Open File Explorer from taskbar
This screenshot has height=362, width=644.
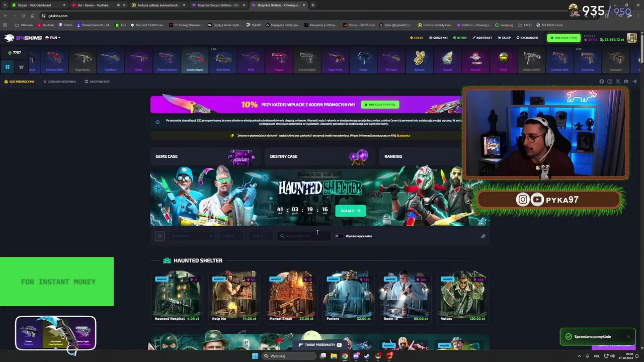click(334, 356)
